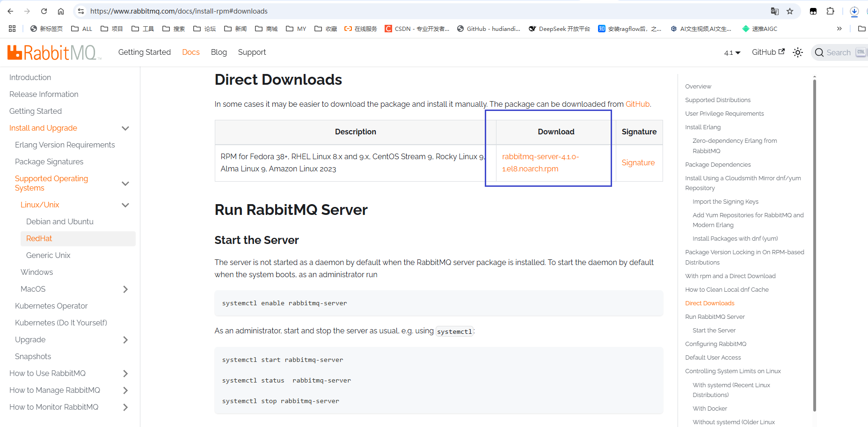Open the 4.1 version dropdown
This screenshot has height=427, width=868.
coord(732,52)
